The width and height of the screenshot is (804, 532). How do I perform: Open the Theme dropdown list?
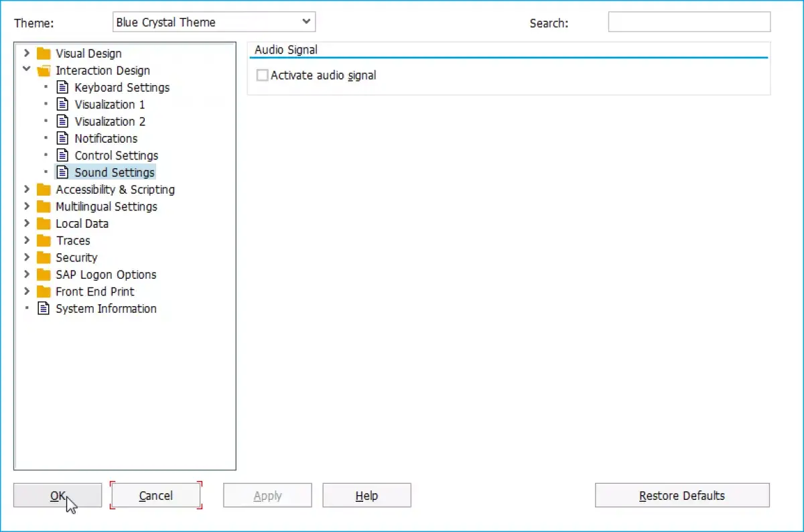[x=214, y=22]
